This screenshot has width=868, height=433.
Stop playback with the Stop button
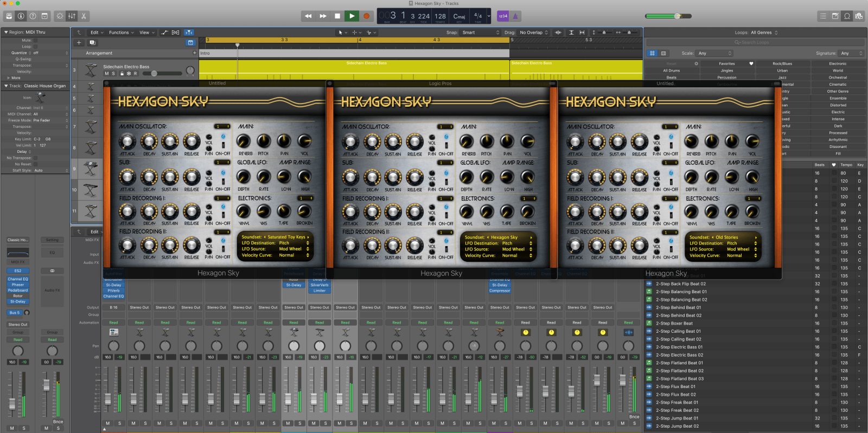point(337,16)
